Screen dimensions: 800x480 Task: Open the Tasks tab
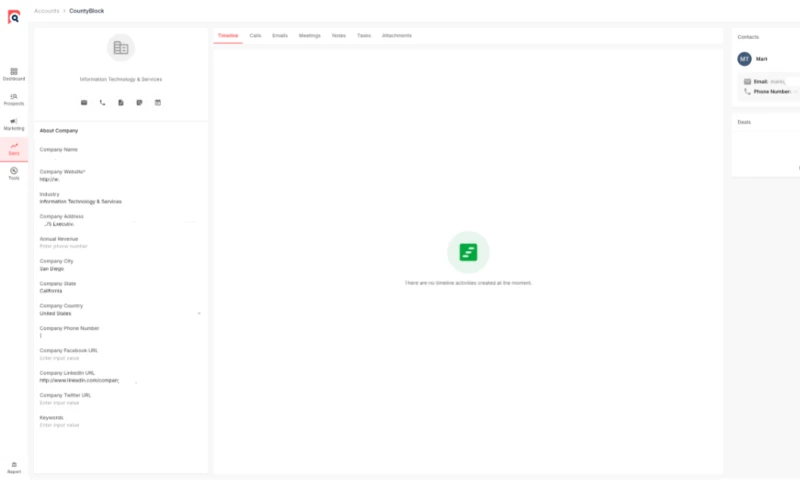tap(364, 36)
